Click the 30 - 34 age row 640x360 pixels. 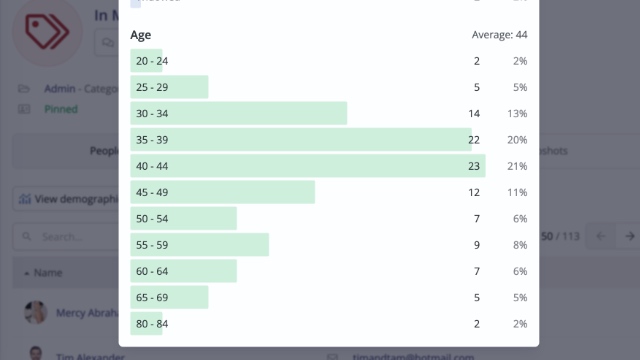pyautogui.click(x=329, y=113)
